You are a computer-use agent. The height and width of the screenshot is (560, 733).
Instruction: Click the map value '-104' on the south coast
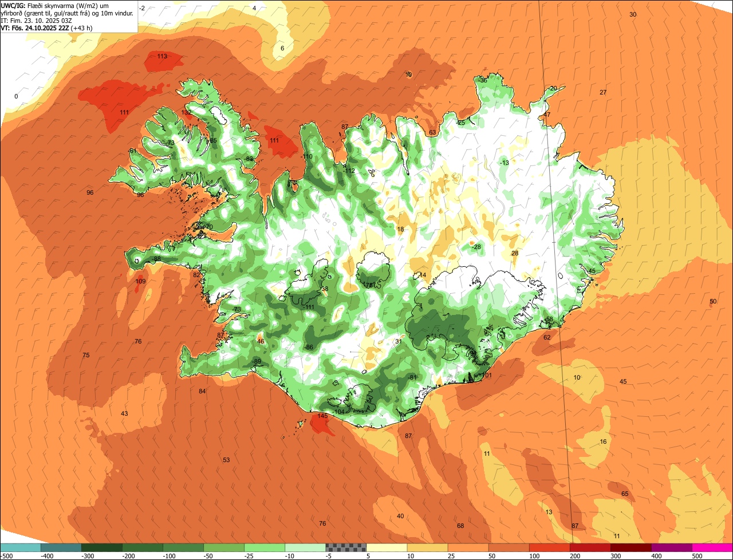(x=338, y=412)
